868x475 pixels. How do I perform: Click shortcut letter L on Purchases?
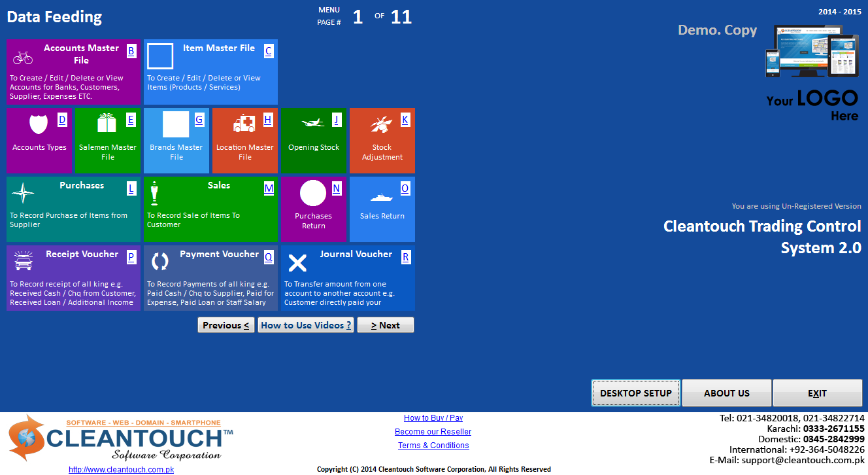tap(131, 188)
